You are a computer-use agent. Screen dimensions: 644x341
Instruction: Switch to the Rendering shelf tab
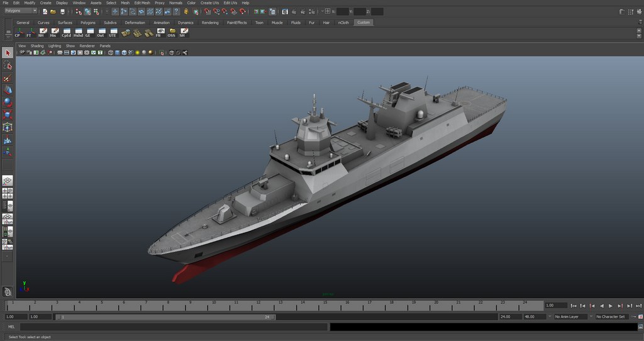click(x=210, y=23)
